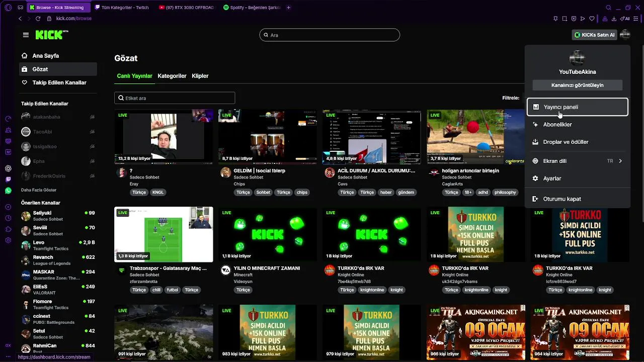
Task: Click the profile avatar in header
Action: [625, 35]
